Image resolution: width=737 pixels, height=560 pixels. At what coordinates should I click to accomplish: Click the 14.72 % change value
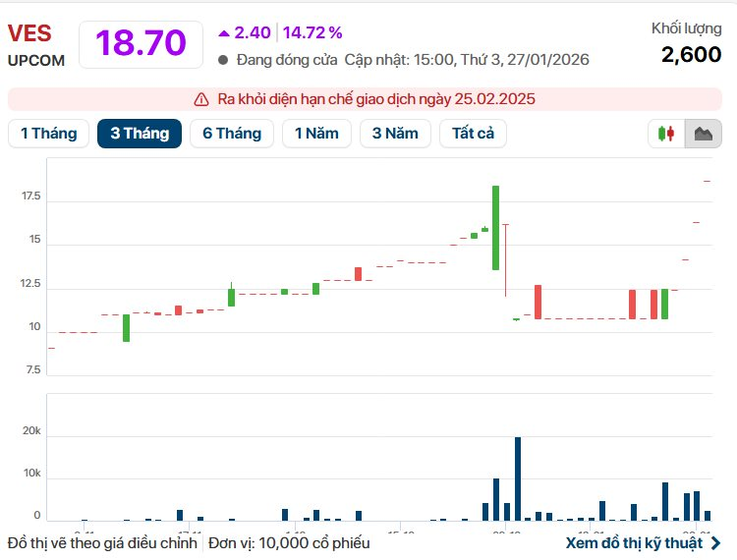tap(313, 33)
